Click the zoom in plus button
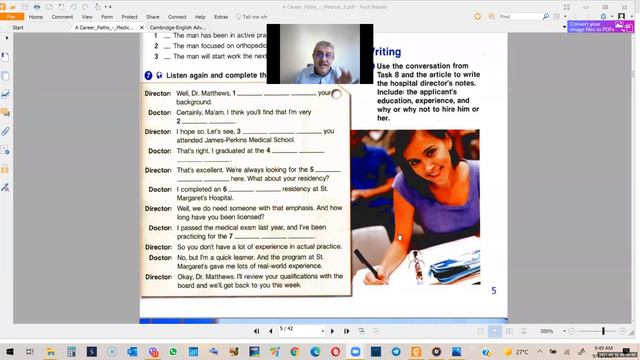This screenshot has height=360, width=640. [x=622, y=331]
